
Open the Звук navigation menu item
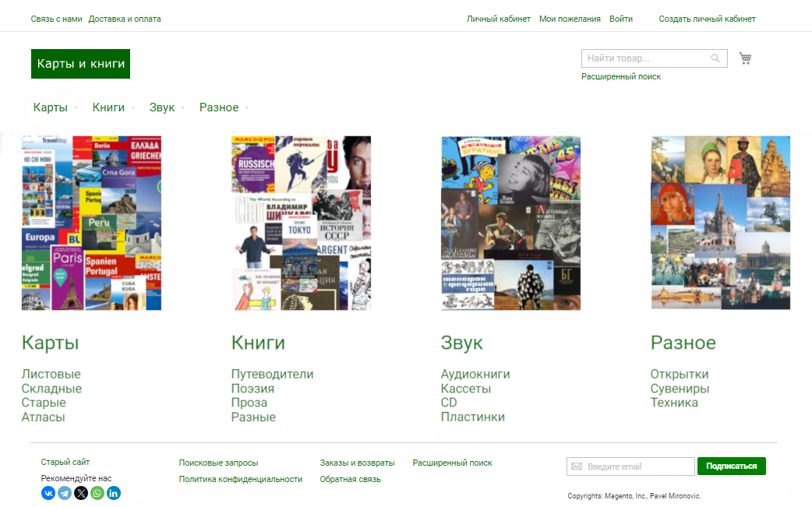161,107
